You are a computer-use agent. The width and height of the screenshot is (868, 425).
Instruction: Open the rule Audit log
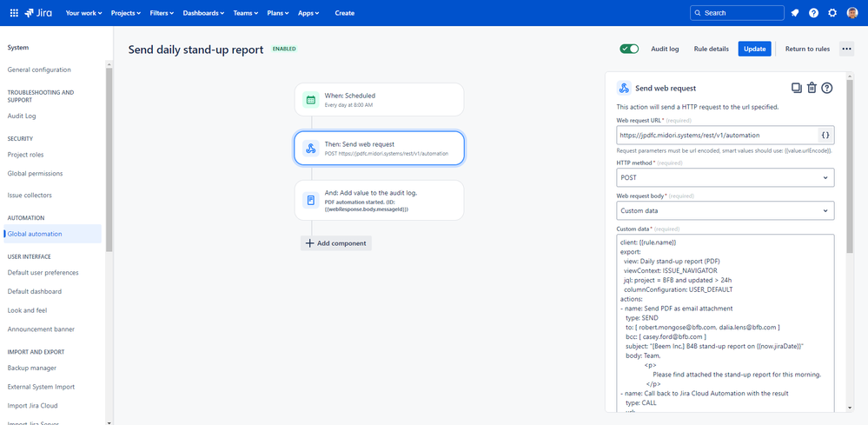tap(665, 49)
